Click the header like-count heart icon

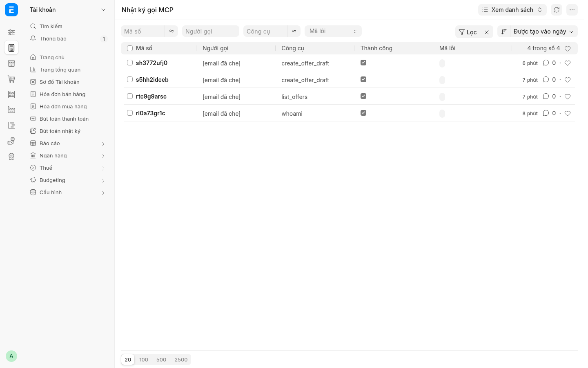[x=568, y=49]
